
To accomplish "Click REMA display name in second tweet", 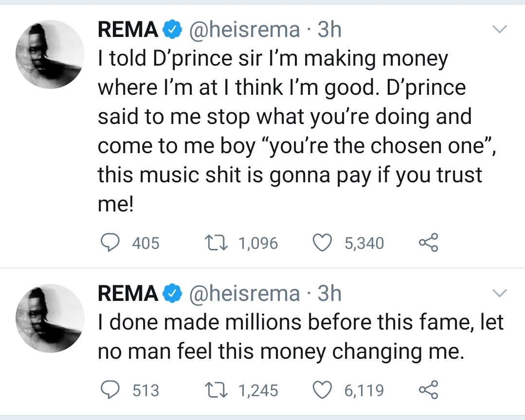I will point(128,294).
